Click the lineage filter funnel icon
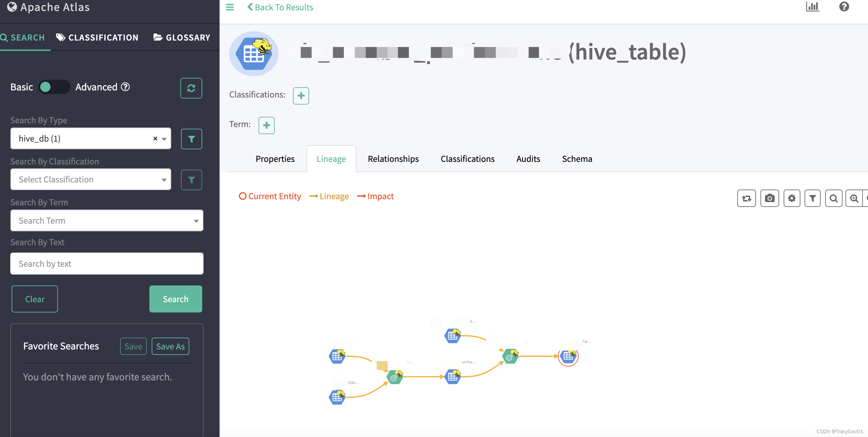The height and width of the screenshot is (437, 868). pyautogui.click(x=812, y=198)
